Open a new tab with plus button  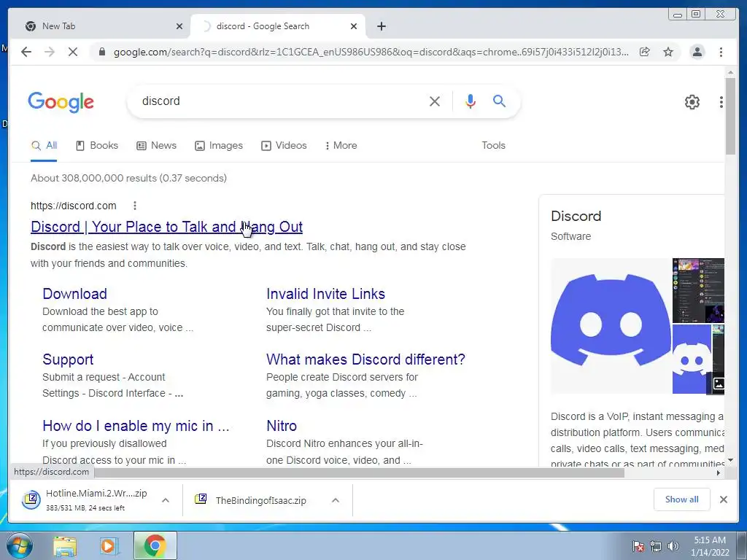tap(381, 26)
